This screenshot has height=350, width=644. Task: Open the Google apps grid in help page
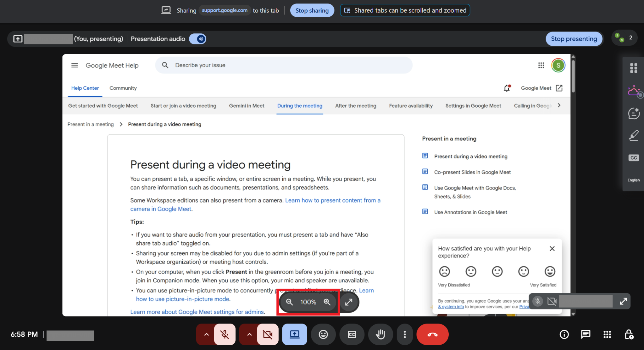coord(541,65)
